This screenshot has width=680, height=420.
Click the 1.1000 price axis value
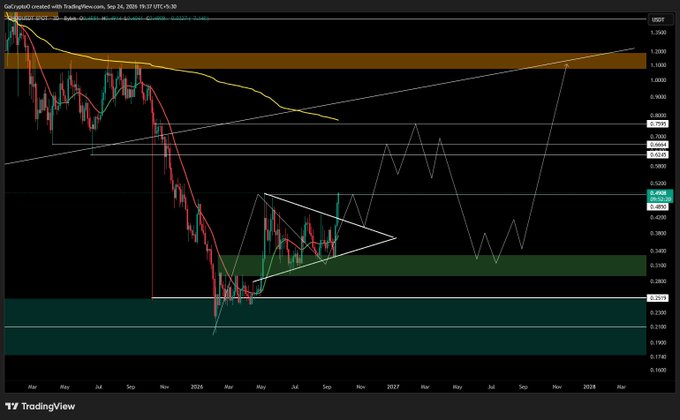coord(658,65)
